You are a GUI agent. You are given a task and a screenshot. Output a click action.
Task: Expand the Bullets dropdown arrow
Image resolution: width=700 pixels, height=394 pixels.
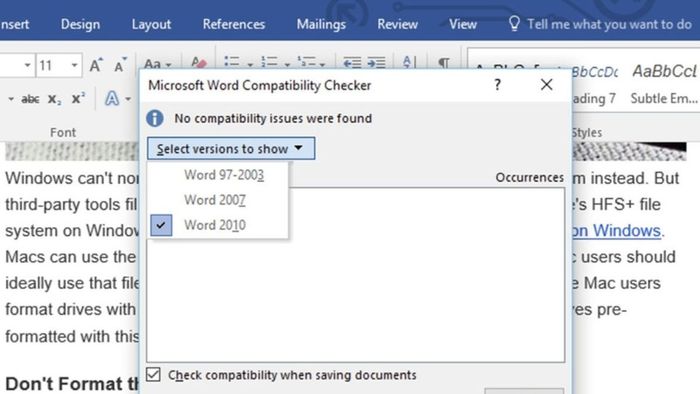pos(250,65)
